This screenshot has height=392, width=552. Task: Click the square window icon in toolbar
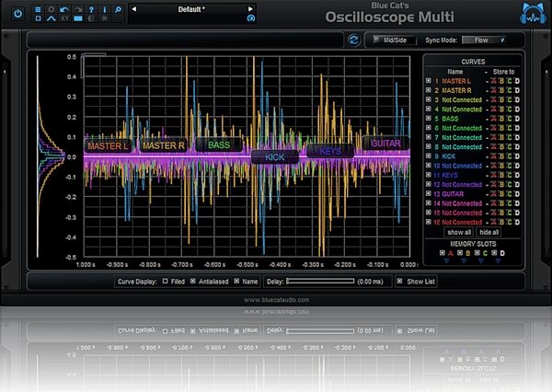pyautogui.click(x=38, y=18)
